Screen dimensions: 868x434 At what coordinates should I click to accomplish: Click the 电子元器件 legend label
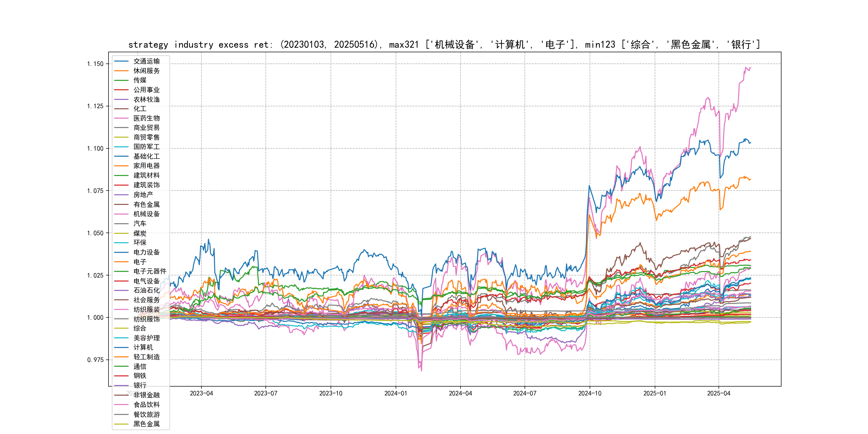point(150,271)
